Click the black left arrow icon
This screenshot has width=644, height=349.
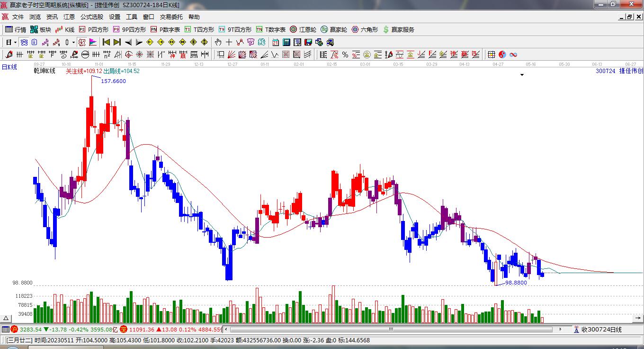coord(128,42)
